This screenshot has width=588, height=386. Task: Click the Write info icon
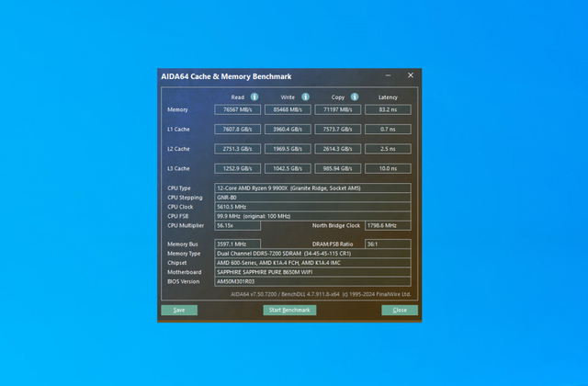click(x=306, y=96)
